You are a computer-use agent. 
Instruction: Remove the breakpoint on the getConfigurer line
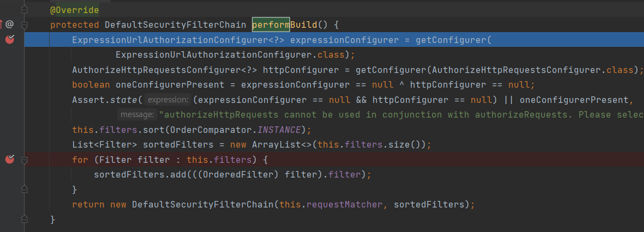(x=10, y=39)
